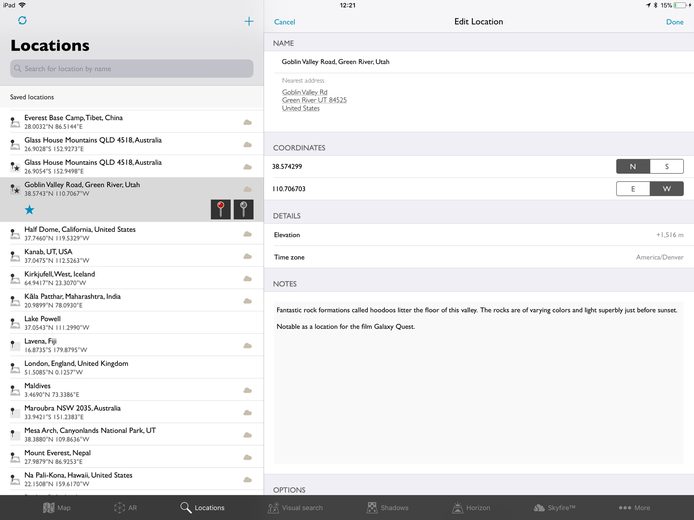Viewport: 694px width, 520px height.
Task: Select Everest Base Camp, Tibet, China
Action: [x=132, y=122]
